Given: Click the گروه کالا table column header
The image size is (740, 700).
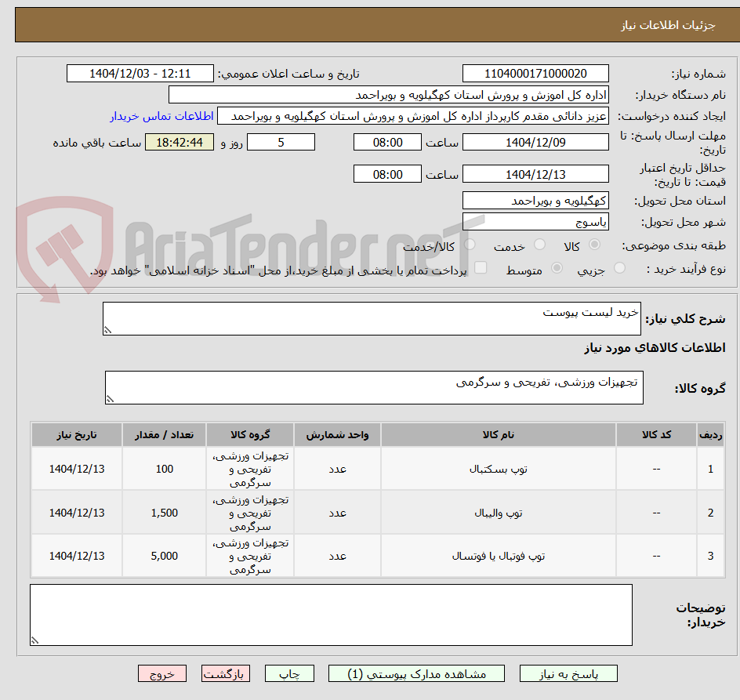Looking at the screenshot, I should tap(250, 435).
